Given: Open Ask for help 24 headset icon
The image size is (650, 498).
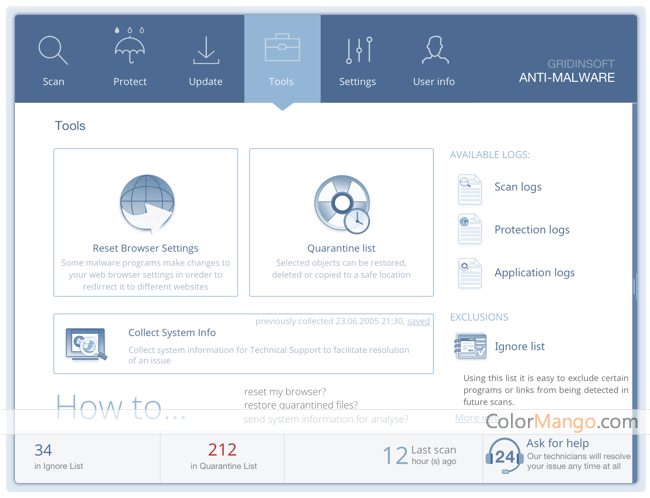Looking at the screenshot, I should tap(503, 457).
